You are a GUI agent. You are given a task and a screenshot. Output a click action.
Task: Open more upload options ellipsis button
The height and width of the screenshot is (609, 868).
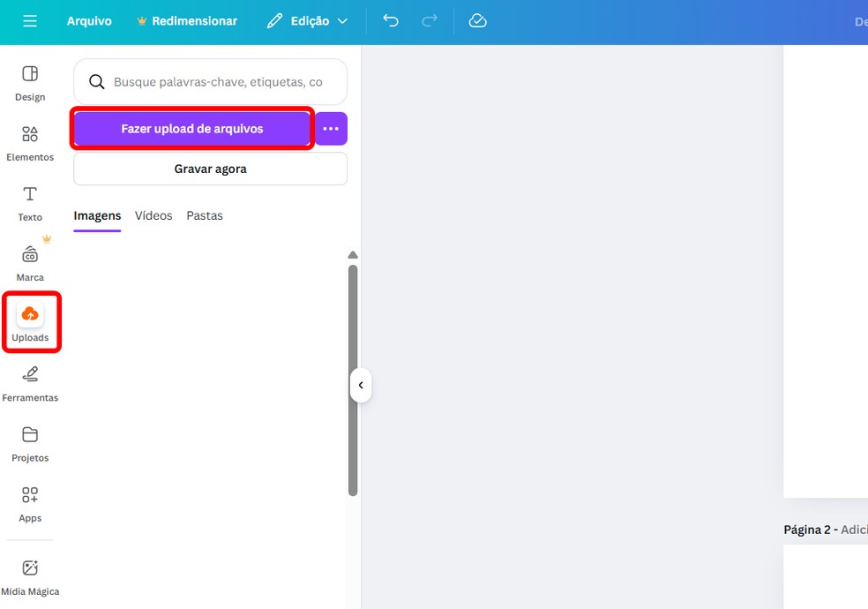(331, 129)
